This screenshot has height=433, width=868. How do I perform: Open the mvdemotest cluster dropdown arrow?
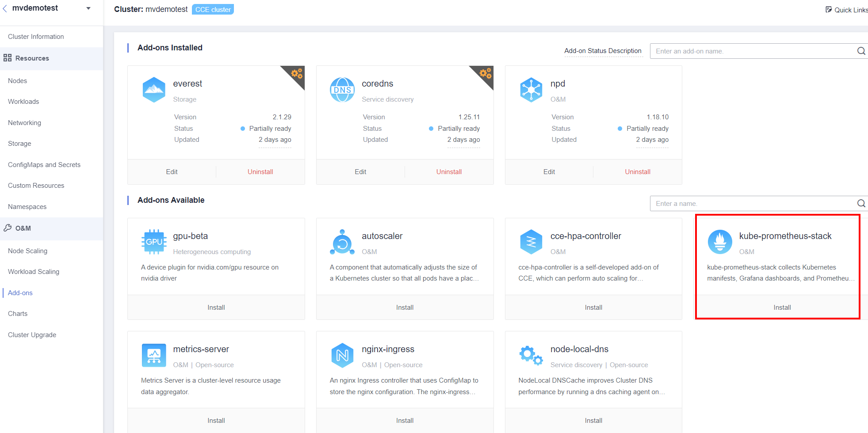[x=88, y=8]
